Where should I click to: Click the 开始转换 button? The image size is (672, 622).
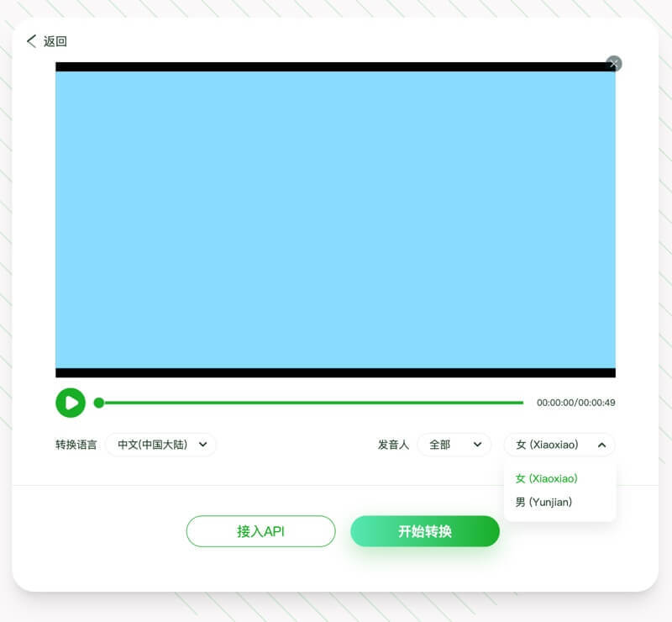[x=425, y=531]
